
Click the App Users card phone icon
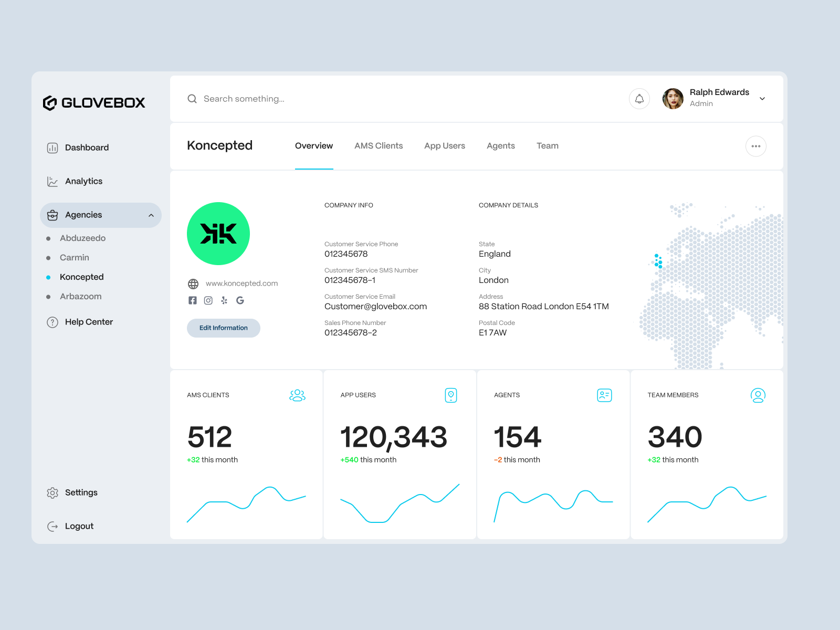coord(450,395)
